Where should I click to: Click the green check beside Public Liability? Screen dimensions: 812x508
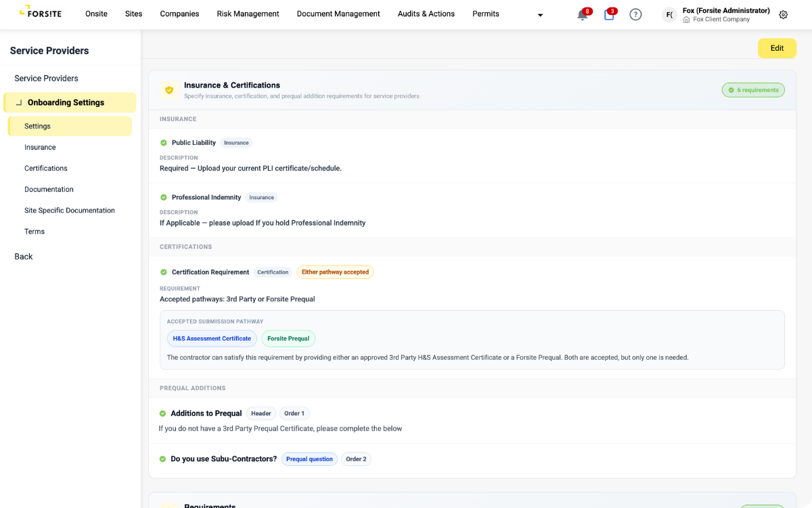[163, 143]
